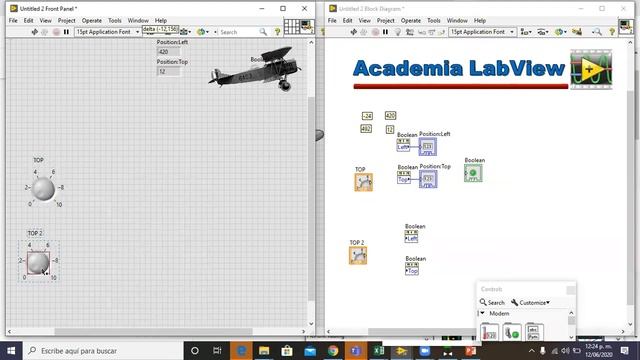The image size is (640, 360).
Task: Toggle Highlight Execution light bulb
Action: (x=398, y=32)
